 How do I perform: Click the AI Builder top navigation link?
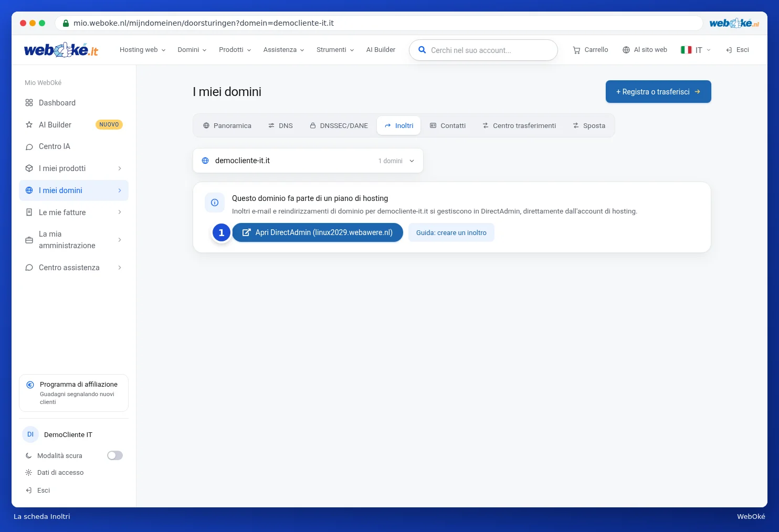tap(381, 50)
